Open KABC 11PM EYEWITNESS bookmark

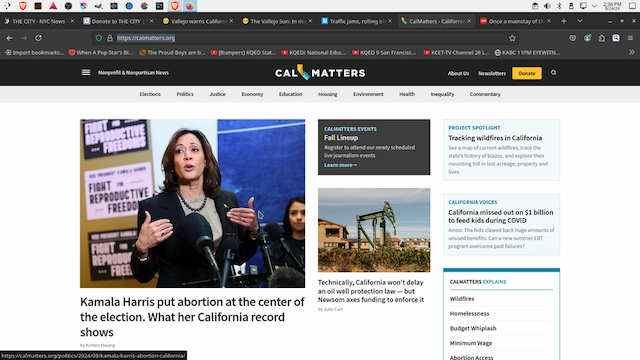pos(527,52)
